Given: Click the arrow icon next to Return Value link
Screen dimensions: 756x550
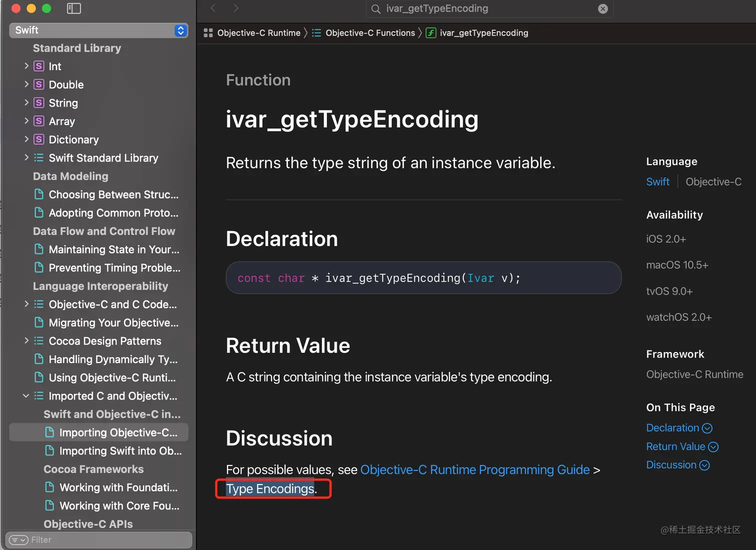Looking at the screenshot, I should (713, 447).
